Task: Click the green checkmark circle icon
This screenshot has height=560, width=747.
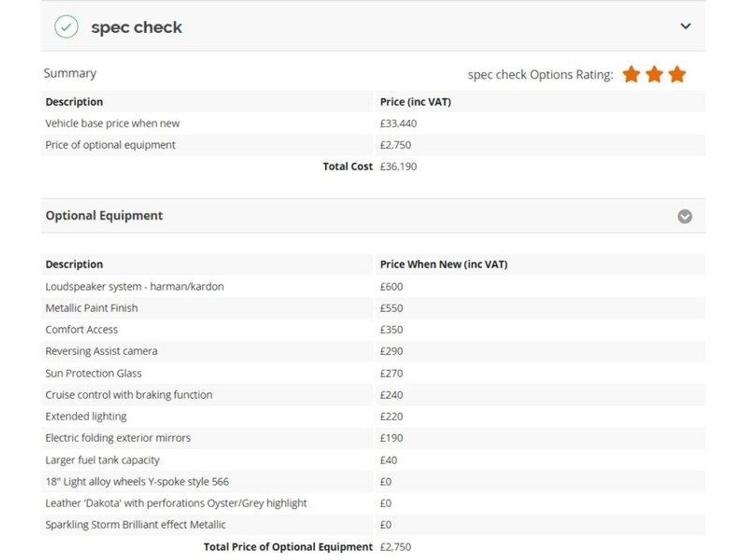Action: pyautogui.click(x=66, y=27)
